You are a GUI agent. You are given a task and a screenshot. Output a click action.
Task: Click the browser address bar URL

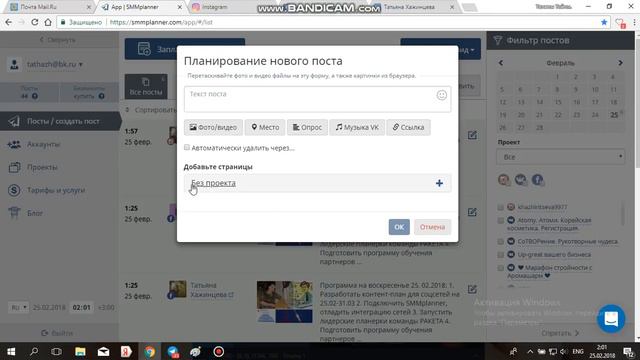[x=161, y=22]
